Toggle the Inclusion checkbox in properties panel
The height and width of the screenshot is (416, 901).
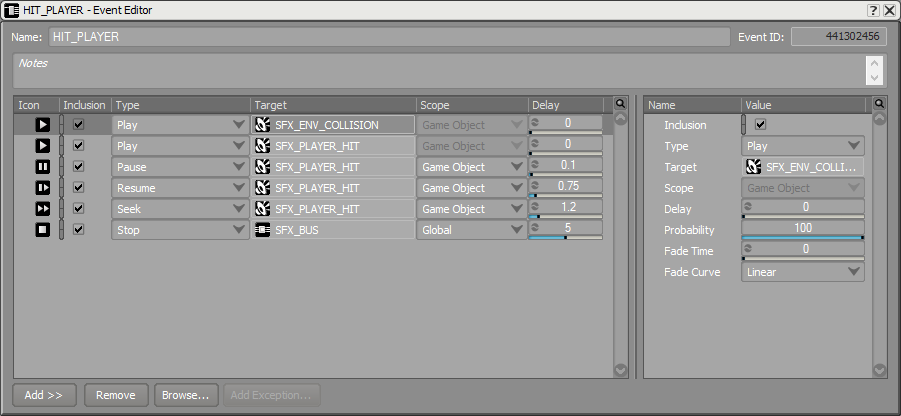(760, 125)
